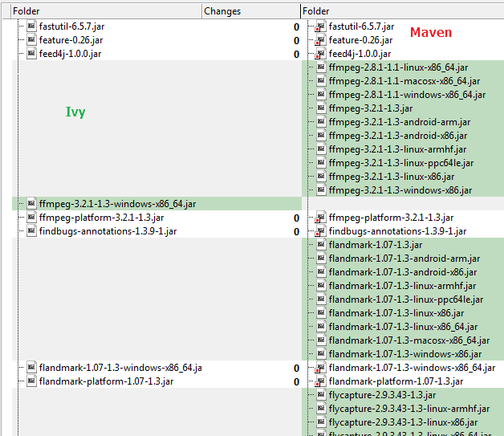Click icon of flandmark-platform-1.07-1.3.jar in right pane

[x=320, y=381]
